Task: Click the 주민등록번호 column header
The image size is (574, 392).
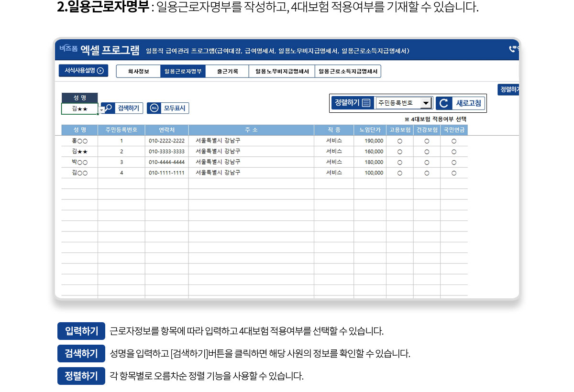Action: pyautogui.click(x=121, y=130)
